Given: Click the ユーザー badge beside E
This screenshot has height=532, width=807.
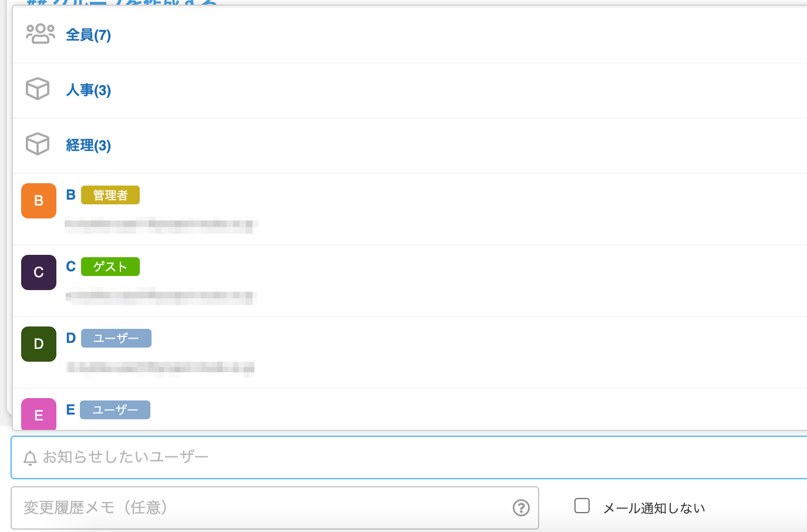Looking at the screenshot, I should (115, 410).
